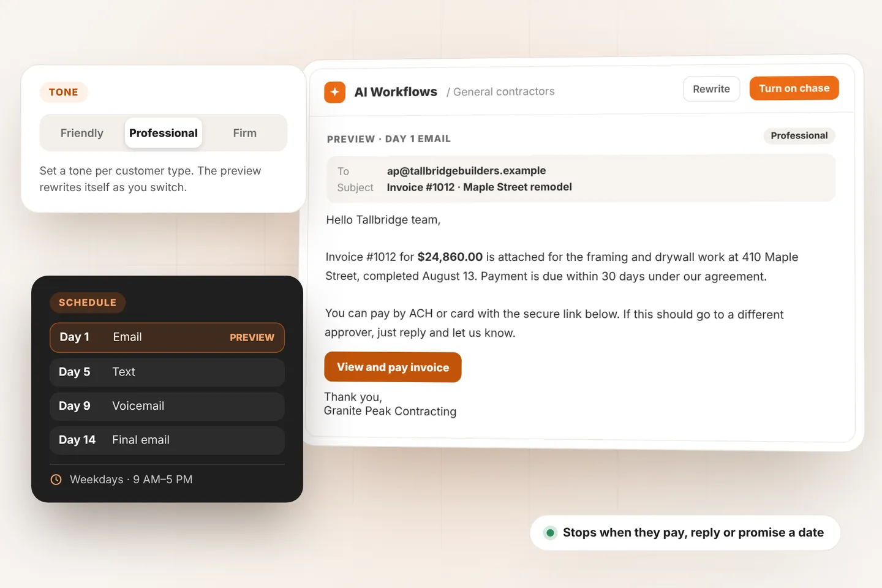Click the clock icon beside Weekdays schedule
Image resolution: width=882 pixels, height=588 pixels.
pos(56,480)
